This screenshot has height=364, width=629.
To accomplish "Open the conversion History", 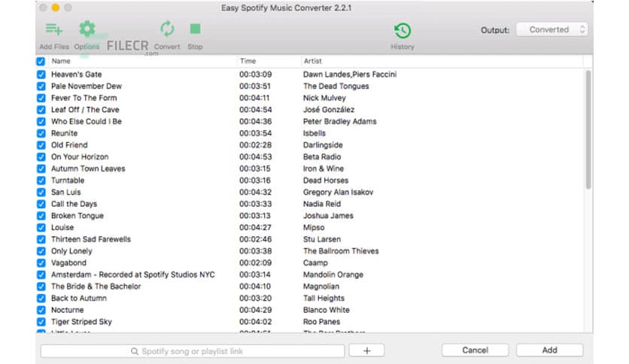I will (403, 36).
